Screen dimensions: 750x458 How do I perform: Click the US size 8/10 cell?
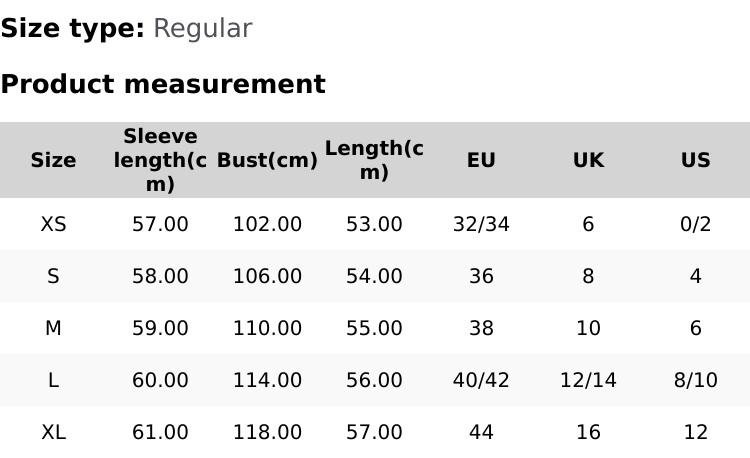pos(695,380)
